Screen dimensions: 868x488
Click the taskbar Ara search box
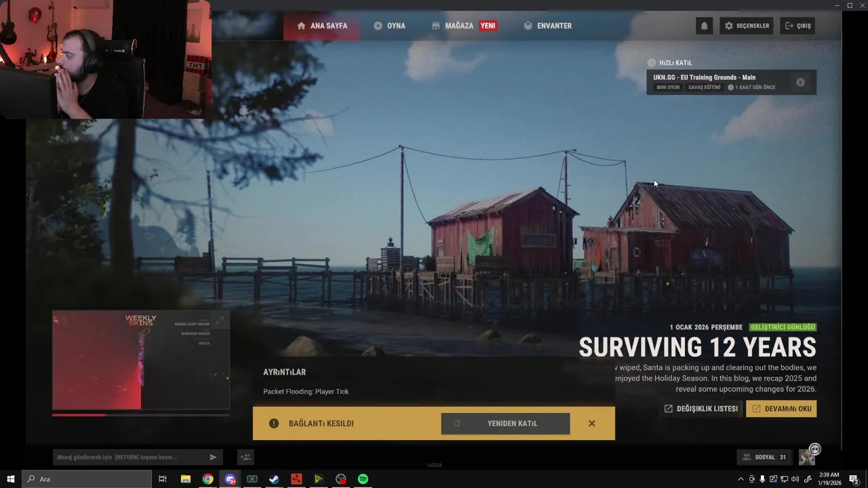pos(87,479)
